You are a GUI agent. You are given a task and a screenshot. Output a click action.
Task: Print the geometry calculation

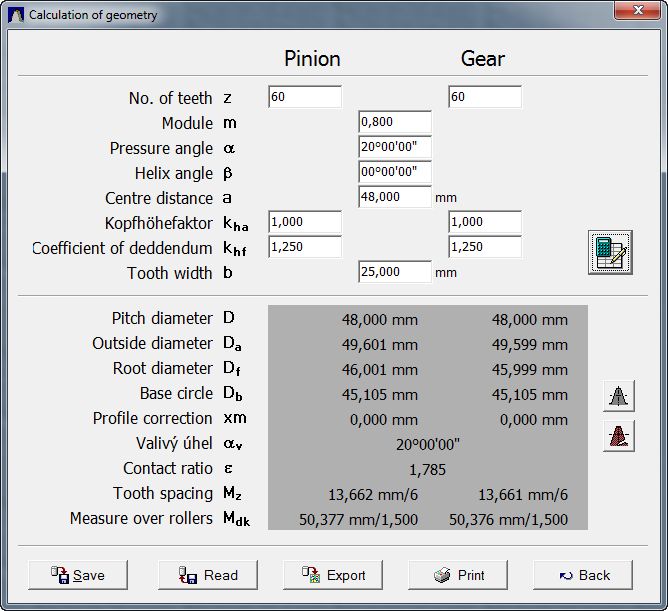(458, 575)
